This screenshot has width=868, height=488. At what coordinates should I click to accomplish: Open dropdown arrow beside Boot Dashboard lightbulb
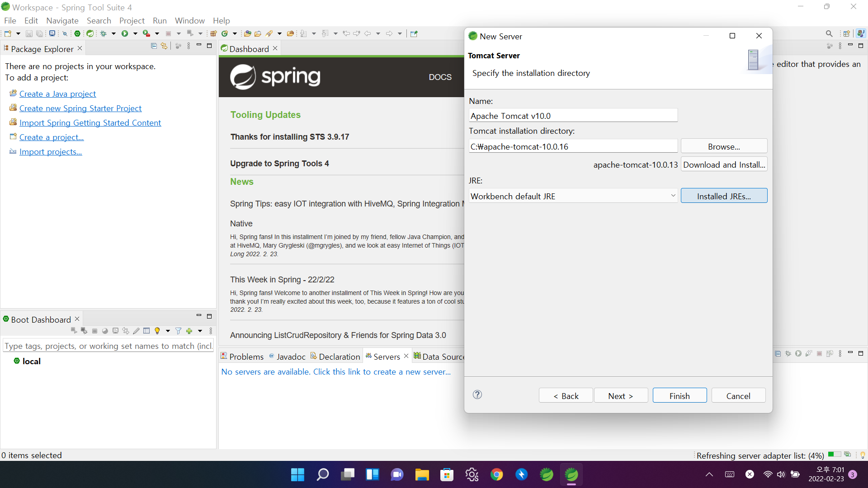pyautogui.click(x=168, y=331)
